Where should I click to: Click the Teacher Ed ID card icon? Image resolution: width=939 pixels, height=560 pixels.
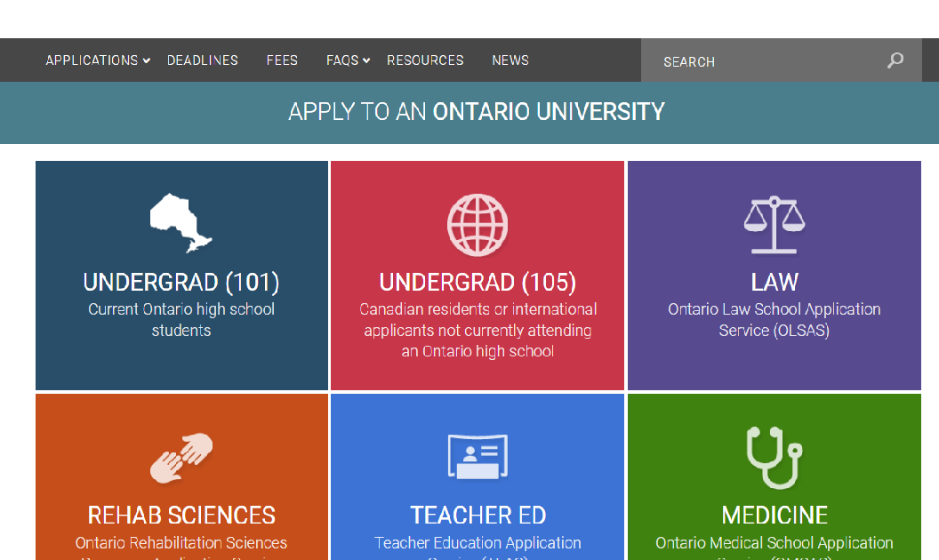[x=478, y=456]
